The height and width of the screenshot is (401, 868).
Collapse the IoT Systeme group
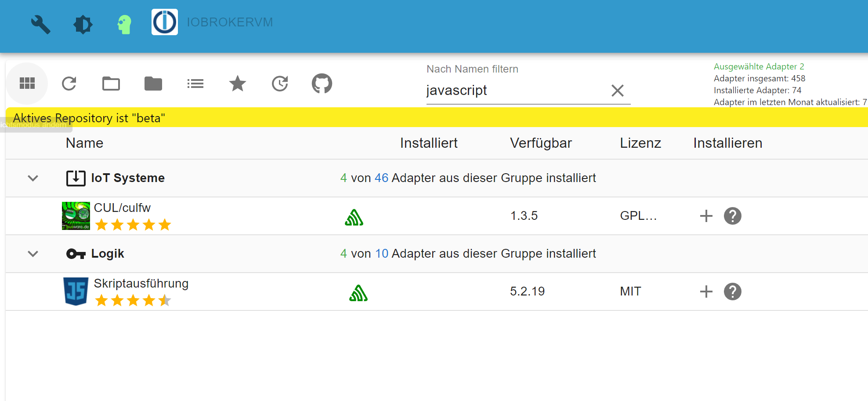click(x=33, y=178)
